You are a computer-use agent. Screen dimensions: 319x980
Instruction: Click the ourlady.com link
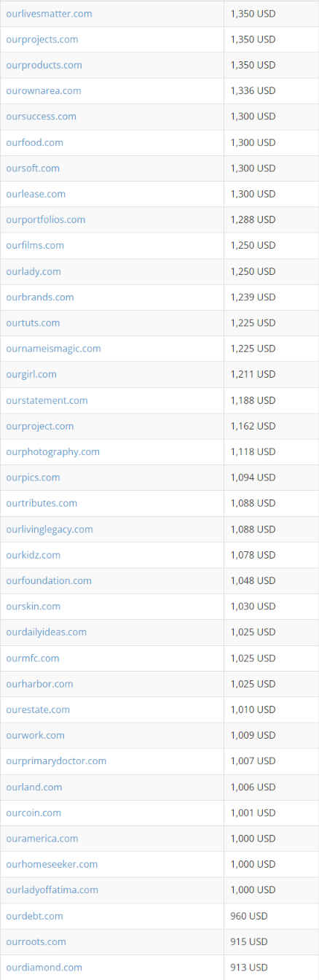(x=34, y=271)
